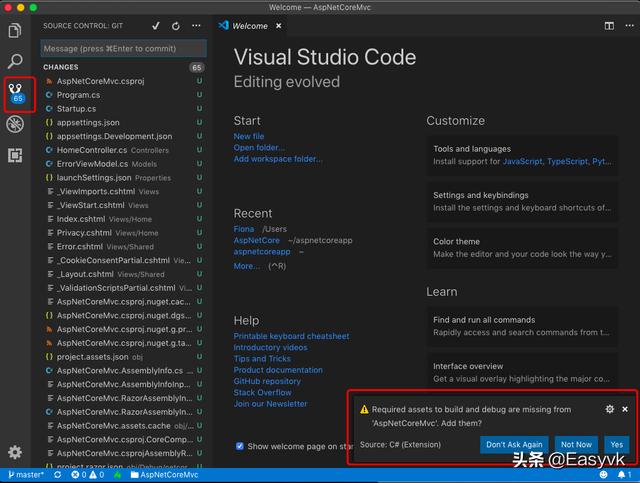Image resolution: width=640 pixels, height=483 pixels.
Task: Click the commit message input field
Action: coord(123,49)
